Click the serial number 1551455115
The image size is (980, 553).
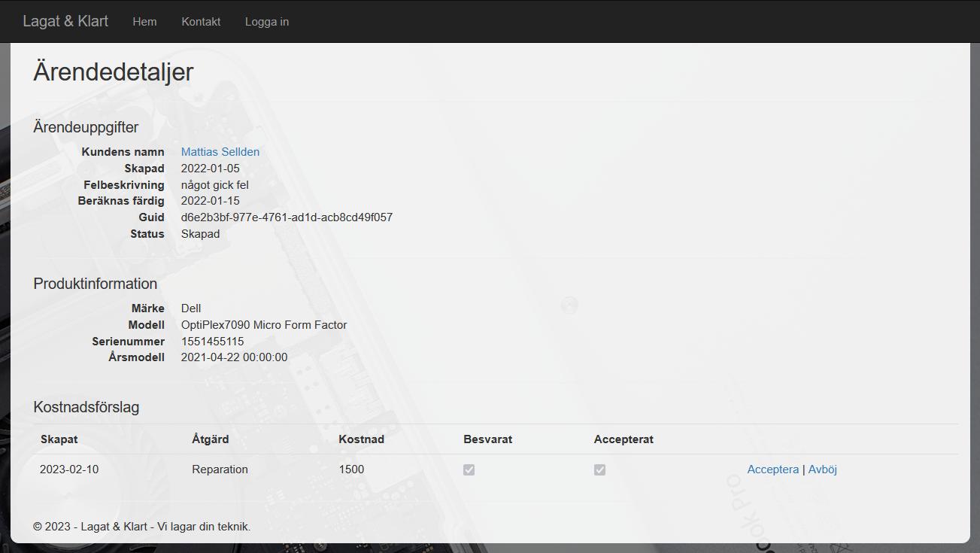213,342
